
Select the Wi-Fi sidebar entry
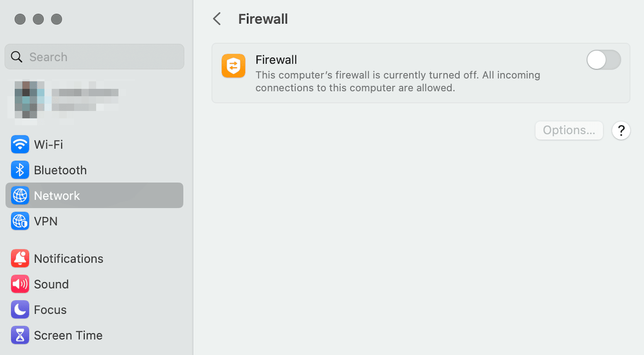(x=48, y=144)
